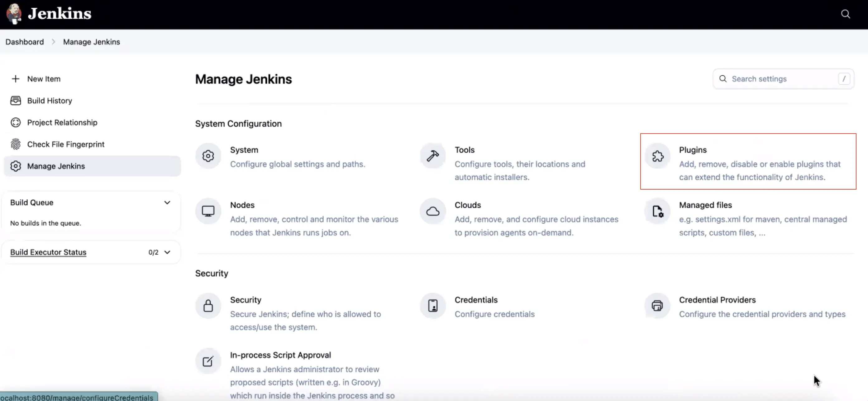
Task: Open the New Item sidebar entry
Action: pyautogui.click(x=92, y=79)
